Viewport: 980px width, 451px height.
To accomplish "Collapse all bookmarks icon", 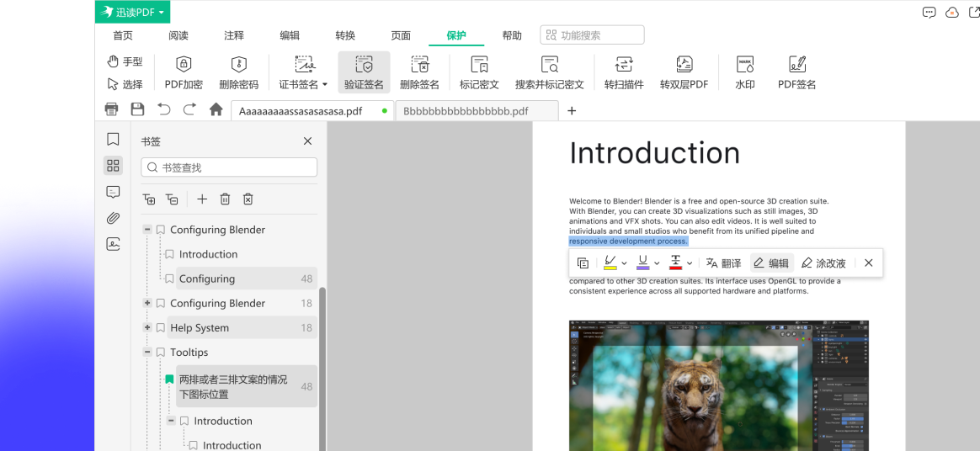I will [172, 199].
